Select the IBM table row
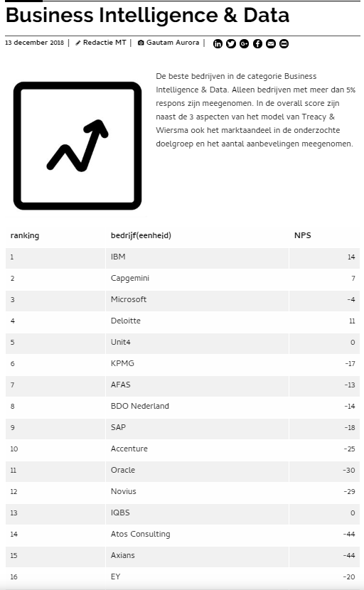 183,258
